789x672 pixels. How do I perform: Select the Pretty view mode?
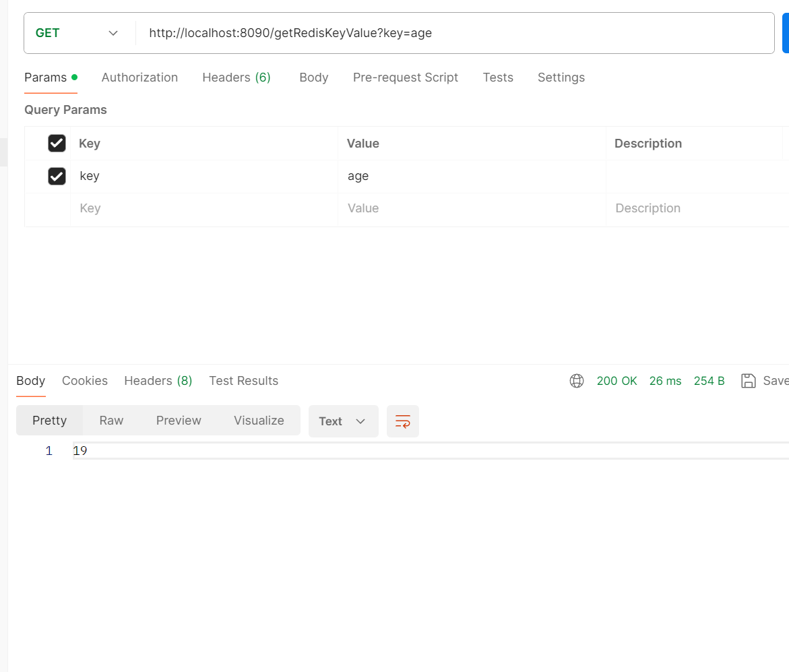click(x=49, y=421)
